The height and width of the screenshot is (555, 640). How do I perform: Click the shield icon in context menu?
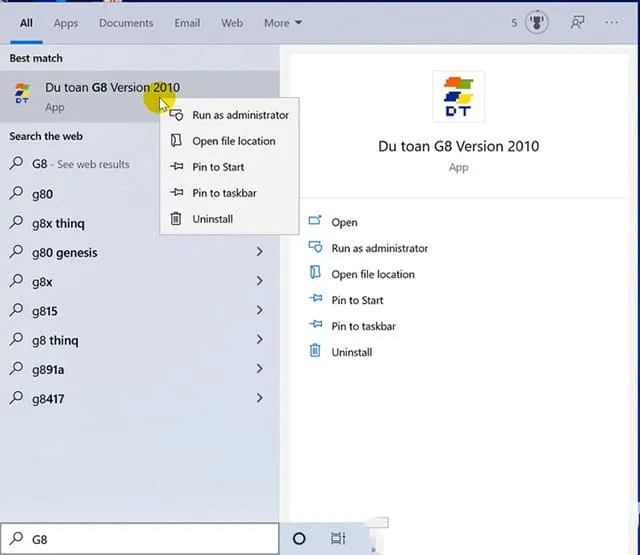176,115
